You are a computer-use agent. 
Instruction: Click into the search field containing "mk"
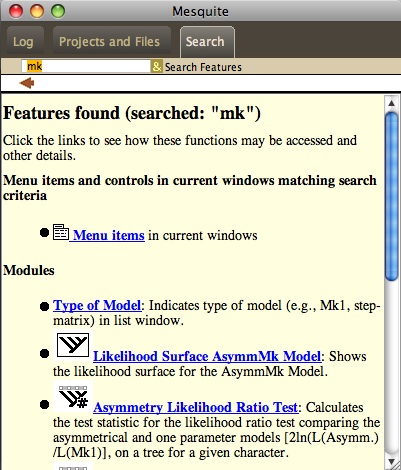[x=86, y=66]
